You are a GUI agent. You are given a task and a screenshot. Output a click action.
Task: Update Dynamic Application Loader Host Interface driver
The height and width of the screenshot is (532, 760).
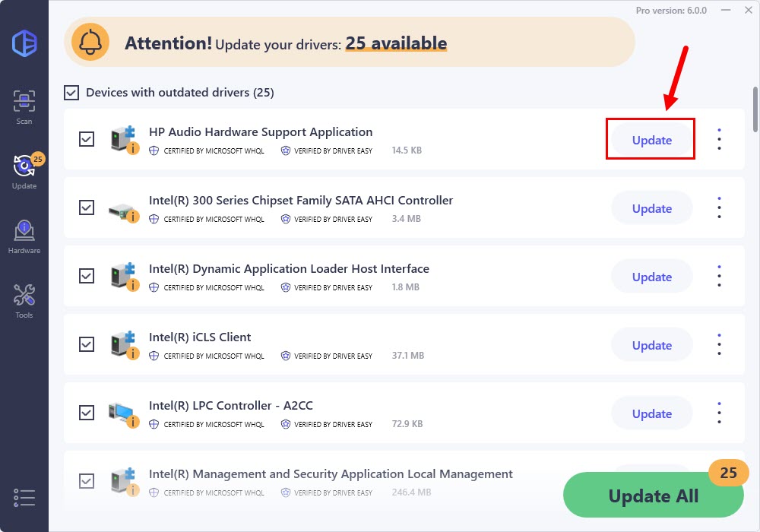pyautogui.click(x=652, y=277)
